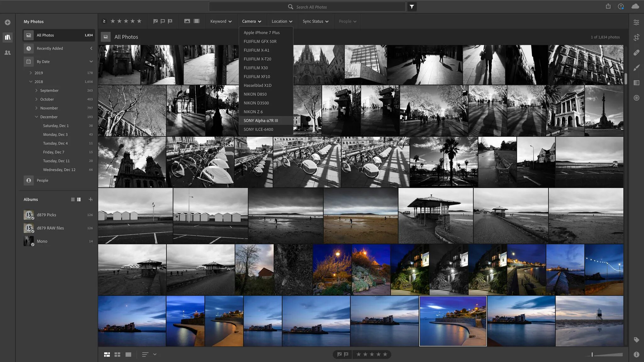Open the Edit sliders panel

tap(636, 22)
